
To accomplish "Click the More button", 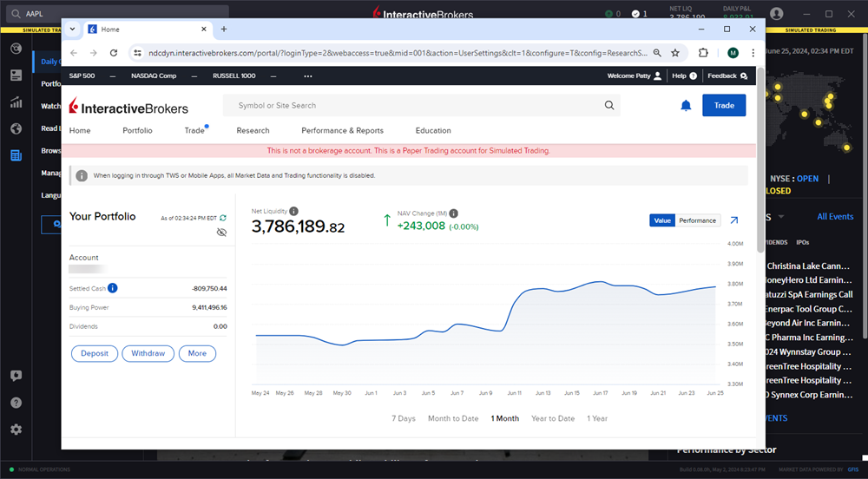I will pos(197,353).
